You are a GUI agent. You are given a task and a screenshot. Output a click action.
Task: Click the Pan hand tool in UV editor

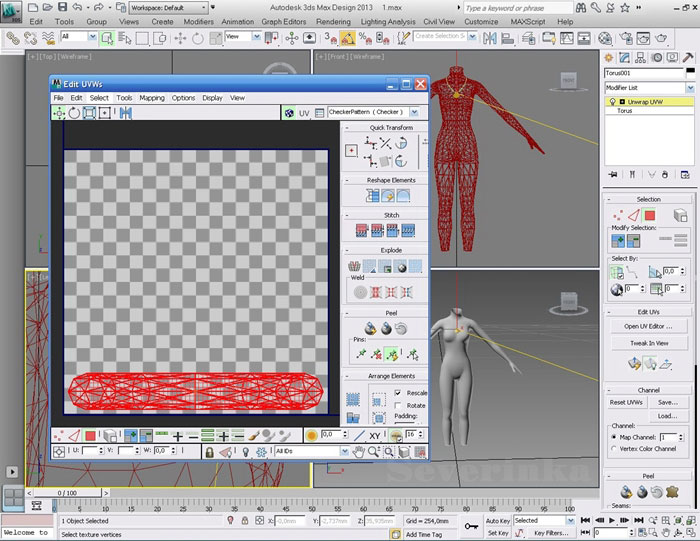358,451
